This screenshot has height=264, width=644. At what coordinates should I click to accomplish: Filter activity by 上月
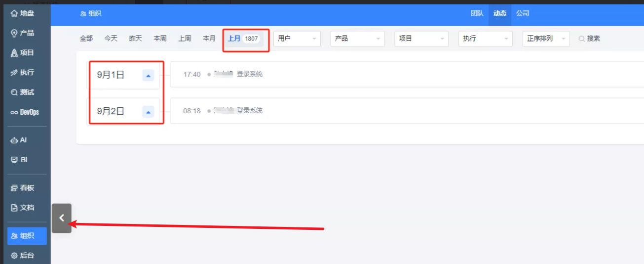click(234, 39)
